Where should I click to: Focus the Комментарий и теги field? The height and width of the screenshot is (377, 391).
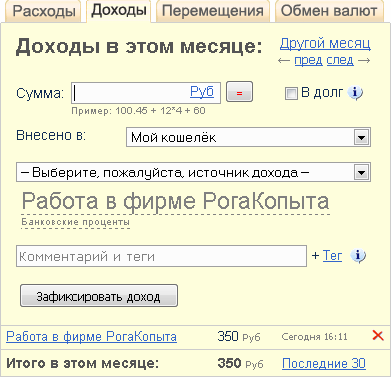[x=161, y=256]
